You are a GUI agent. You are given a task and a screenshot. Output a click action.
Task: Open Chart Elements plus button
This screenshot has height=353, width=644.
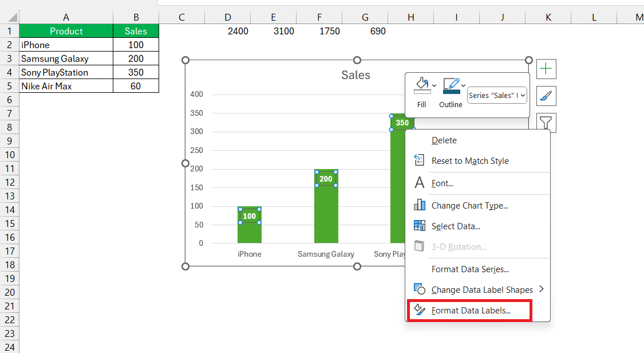[x=546, y=69]
